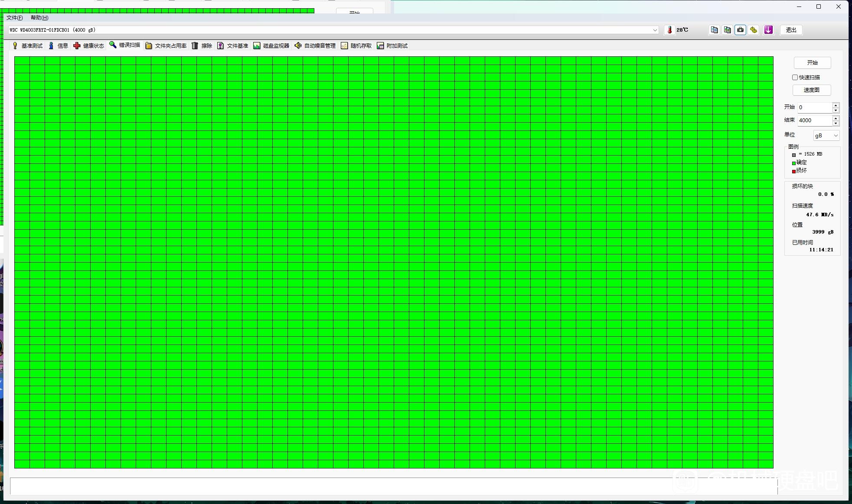Screen dimensions: 852x504
Task: Click the 速度图 speed map button
Action: [x=812, y=90]
